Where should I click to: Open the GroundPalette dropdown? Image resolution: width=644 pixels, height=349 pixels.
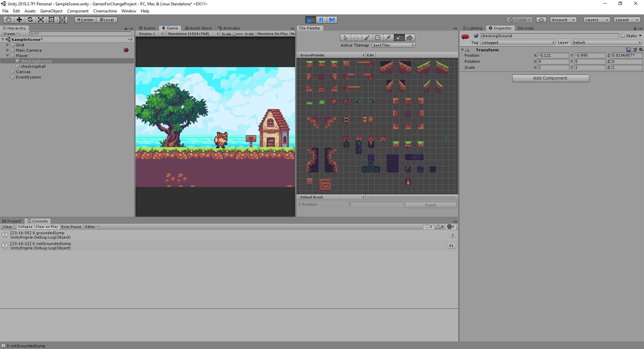(331, 55)
